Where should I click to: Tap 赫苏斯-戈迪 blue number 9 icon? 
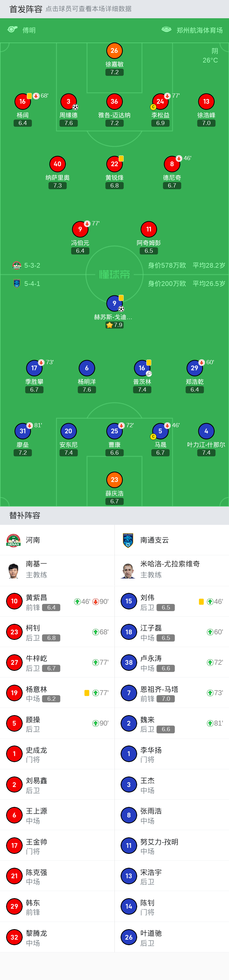[114, 303]
